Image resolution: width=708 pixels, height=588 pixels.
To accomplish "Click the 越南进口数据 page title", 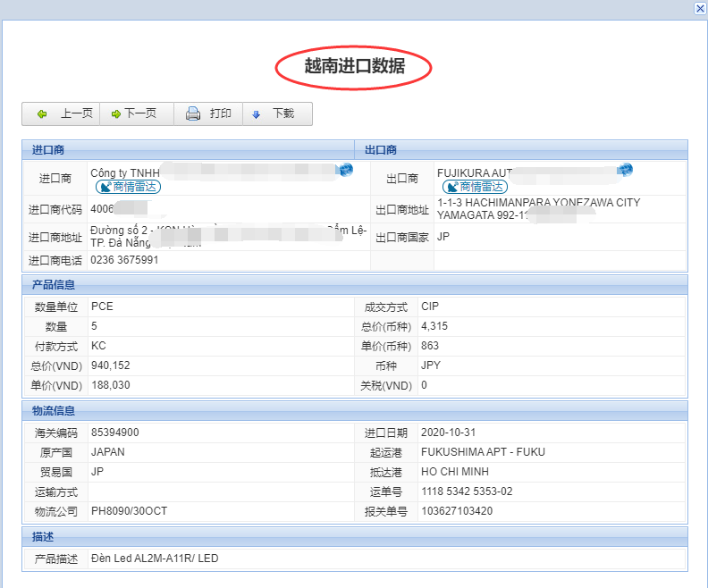I will point(354,66).
